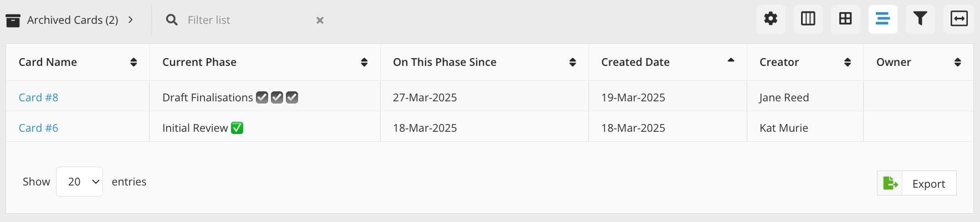Select the list view icon

(882, 19)
